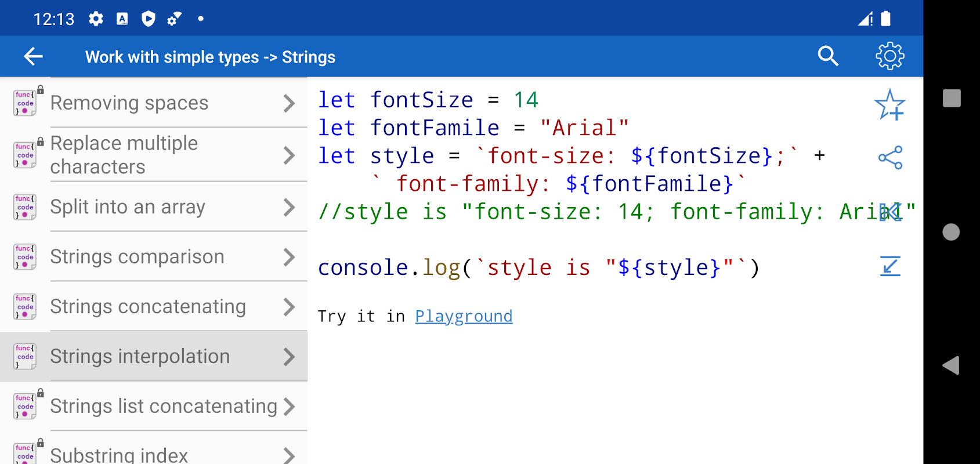Open Strings list concatenating item
980x464 pixels.
[163, 407]
